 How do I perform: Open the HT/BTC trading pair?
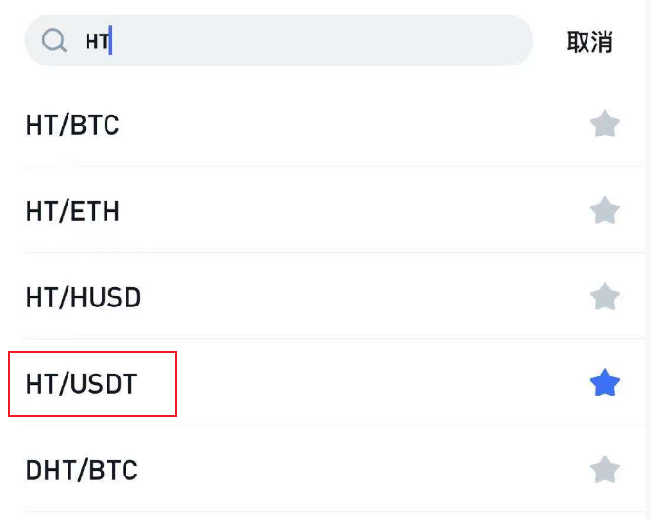72,126
